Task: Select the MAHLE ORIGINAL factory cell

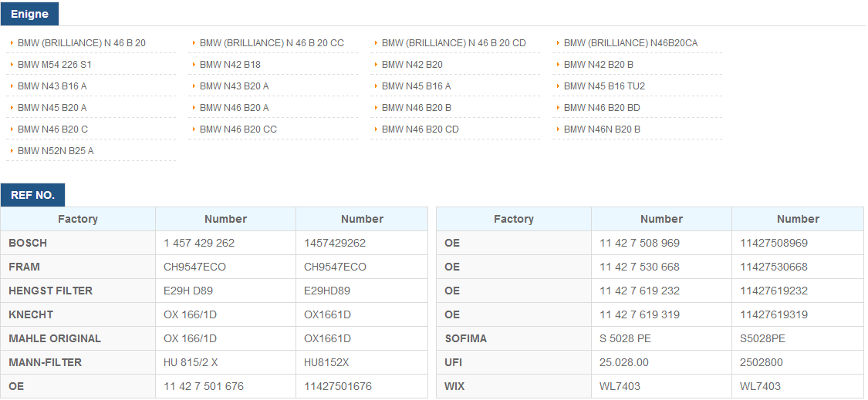Action: click(x=78, y=338)
